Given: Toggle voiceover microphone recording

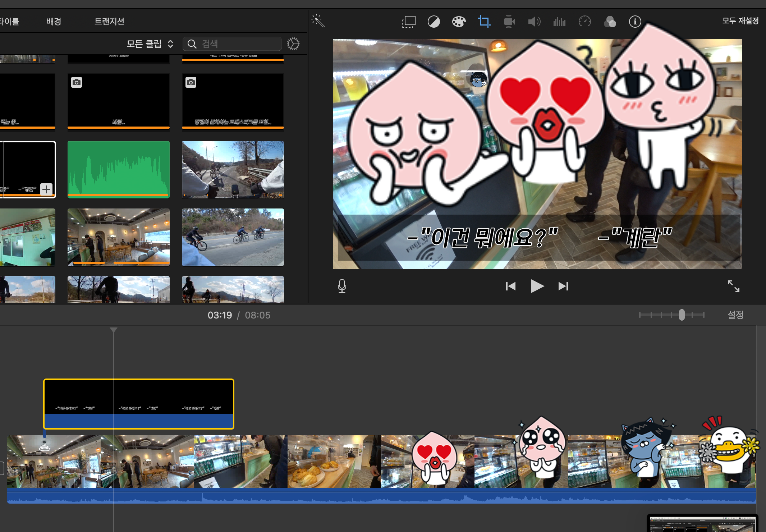Looking at the screenshot, I should coord(342,286).
